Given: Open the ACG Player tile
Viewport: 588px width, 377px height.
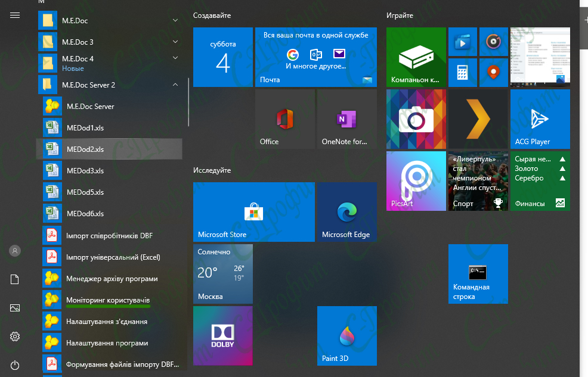Looking at the screenshot, I should pos(540,119).
